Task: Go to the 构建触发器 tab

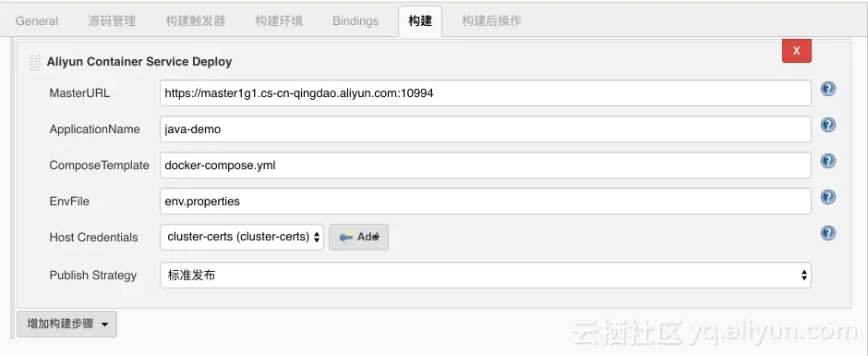Action: click(196, 21)
